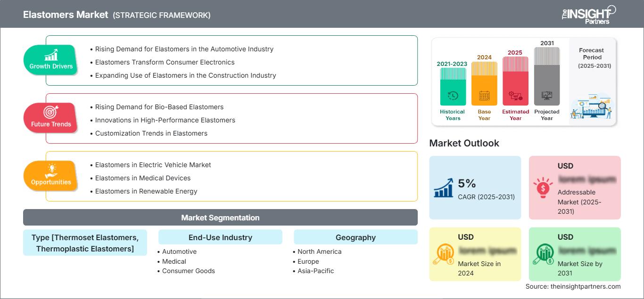Image resolution: width=644 pixels, height=299 pixels.
Task: Select the Base Year calendar icon
Action: point(484,96)
